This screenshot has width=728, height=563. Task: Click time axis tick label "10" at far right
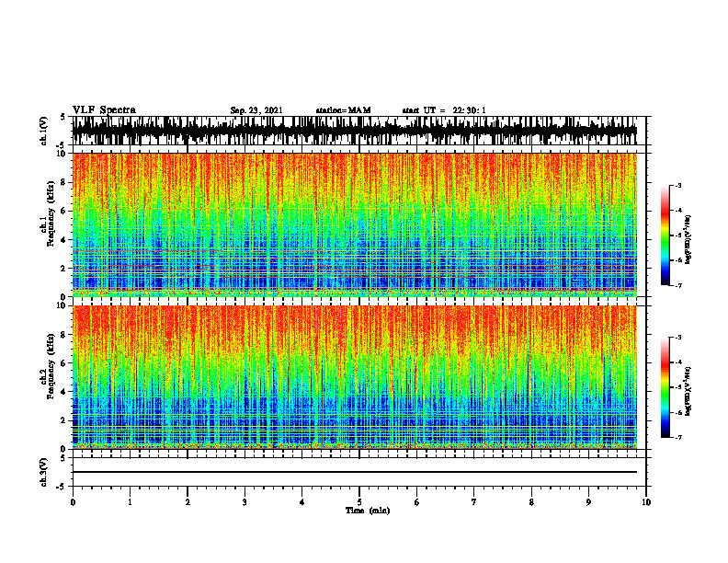point(646,502)
